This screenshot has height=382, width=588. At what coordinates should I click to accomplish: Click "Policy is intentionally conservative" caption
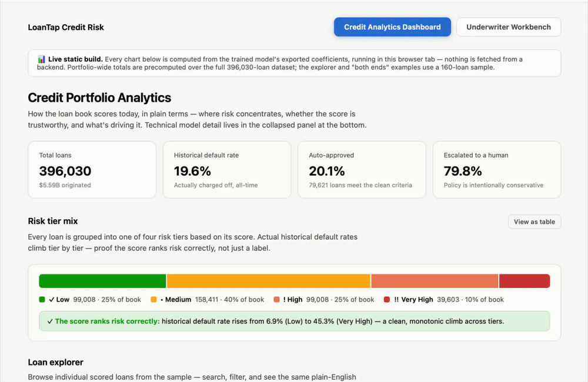tap(493, 185)
